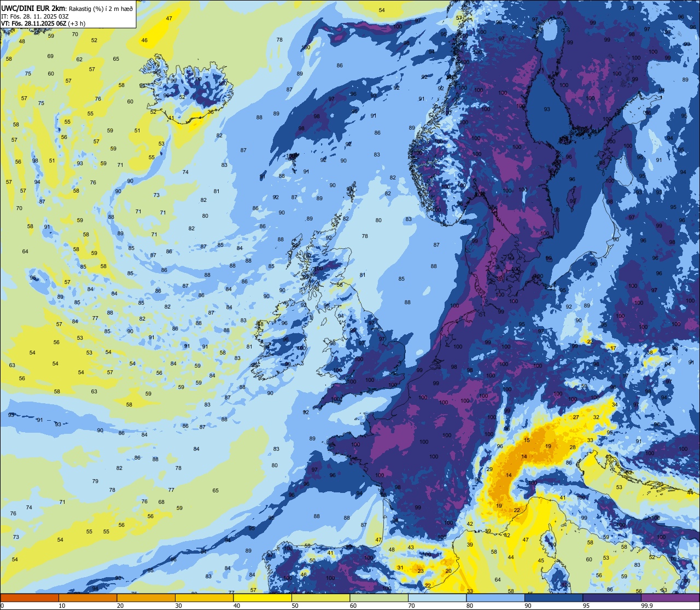Click the humidity value "31" on the map
The image size is (700, 610).
tap(400, 568)
